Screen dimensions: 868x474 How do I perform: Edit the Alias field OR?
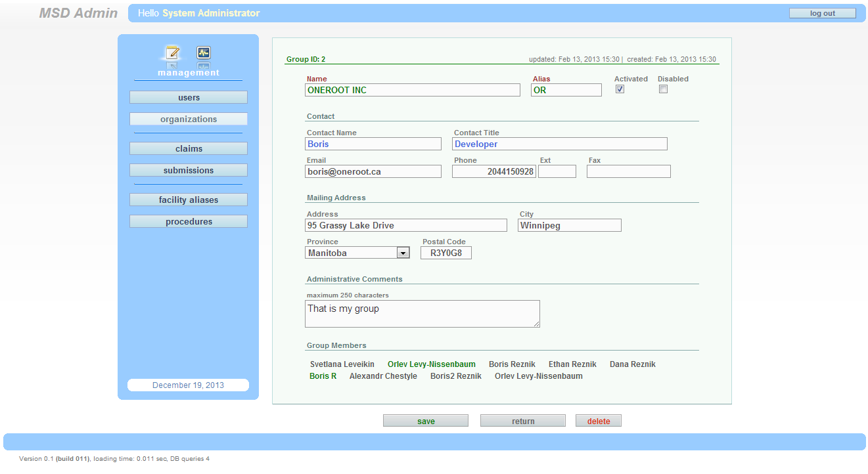tap(566, 90)
